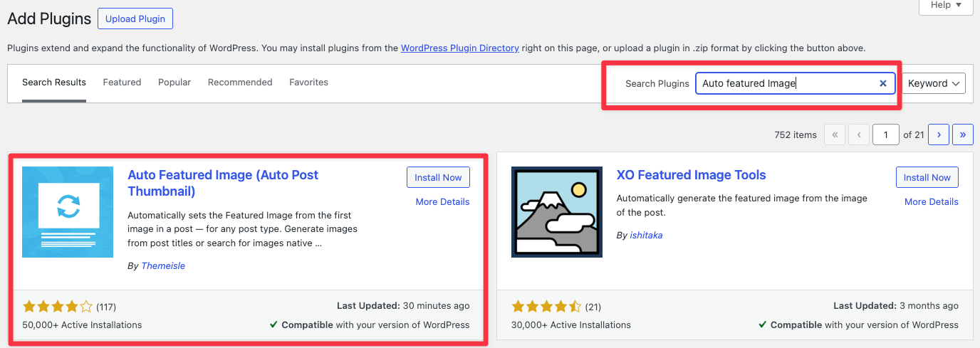Open the WordPress Plugin Directory link
Viewport: 980px width, 348px height.
pos(459,48)
